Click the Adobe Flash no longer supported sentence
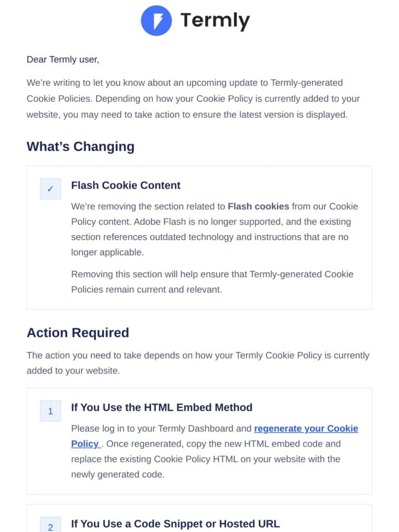Screen dimensions: 399x532 (x=211, y=237)
